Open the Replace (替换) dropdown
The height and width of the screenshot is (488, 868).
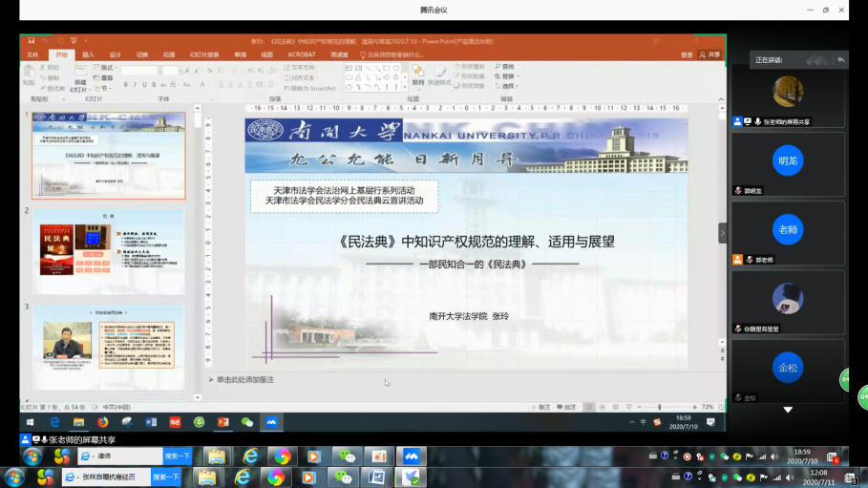pyautogui.click(x=506, y=76)
